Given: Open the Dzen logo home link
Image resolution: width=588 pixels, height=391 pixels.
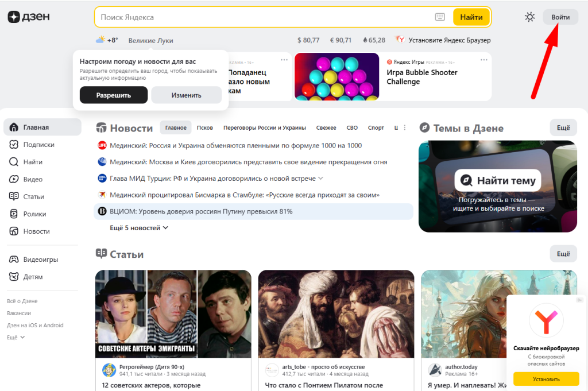Looking at the screenshot, I should (x=29, y=17).
